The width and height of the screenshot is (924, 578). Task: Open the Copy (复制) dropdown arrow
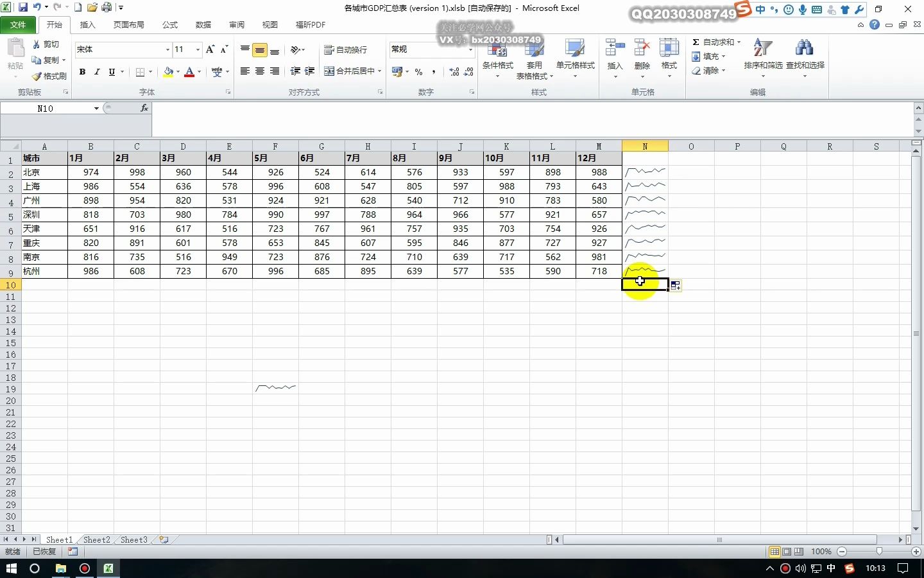click(x=64, y=60)
